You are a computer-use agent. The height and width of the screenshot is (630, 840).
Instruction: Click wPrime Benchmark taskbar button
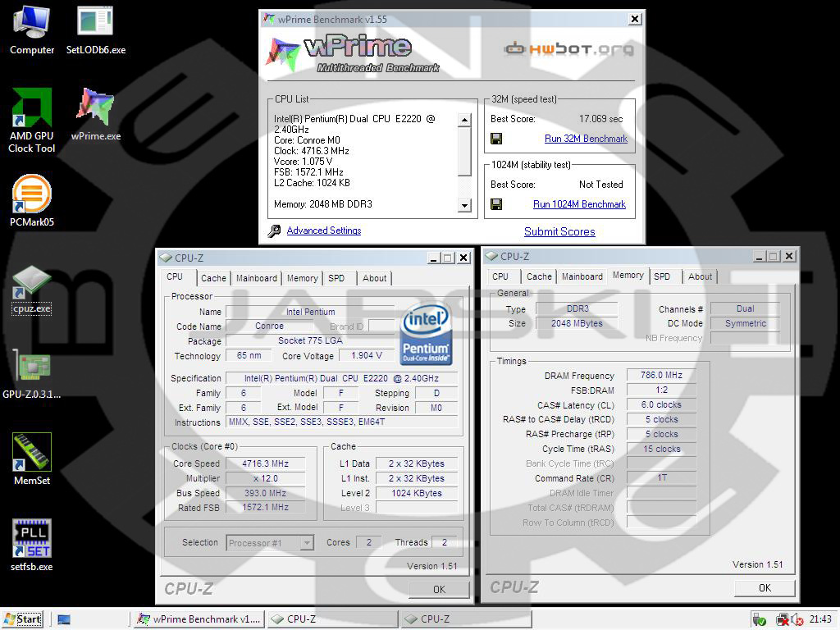tap(199, 619)
